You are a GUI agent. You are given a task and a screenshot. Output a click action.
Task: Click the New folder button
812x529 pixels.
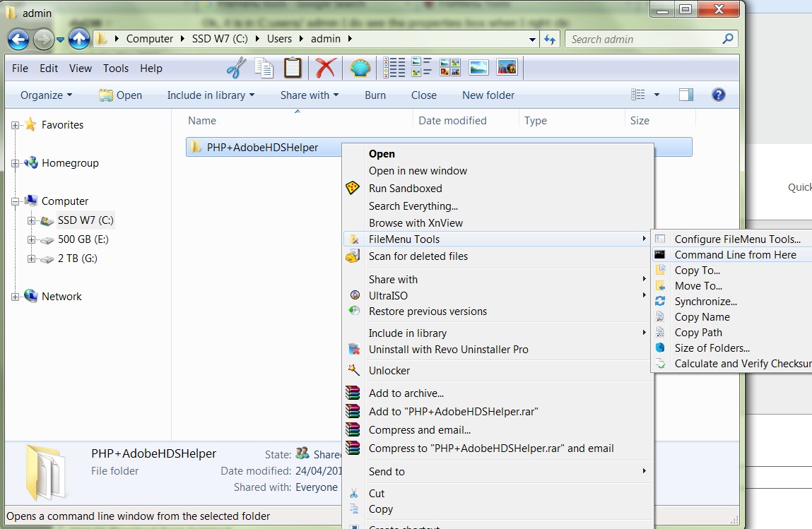click(x=488, y=95)
